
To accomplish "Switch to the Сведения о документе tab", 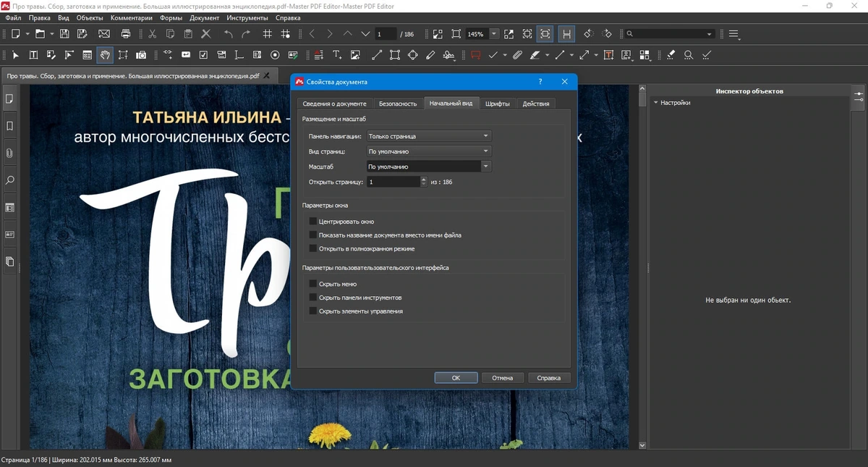I will pyautogui.click(x=335, y=104).
